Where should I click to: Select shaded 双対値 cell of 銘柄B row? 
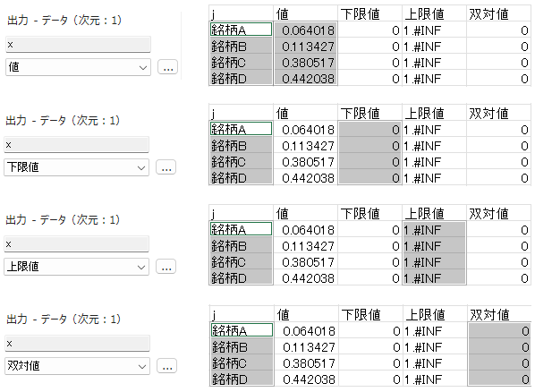point(499,347)
